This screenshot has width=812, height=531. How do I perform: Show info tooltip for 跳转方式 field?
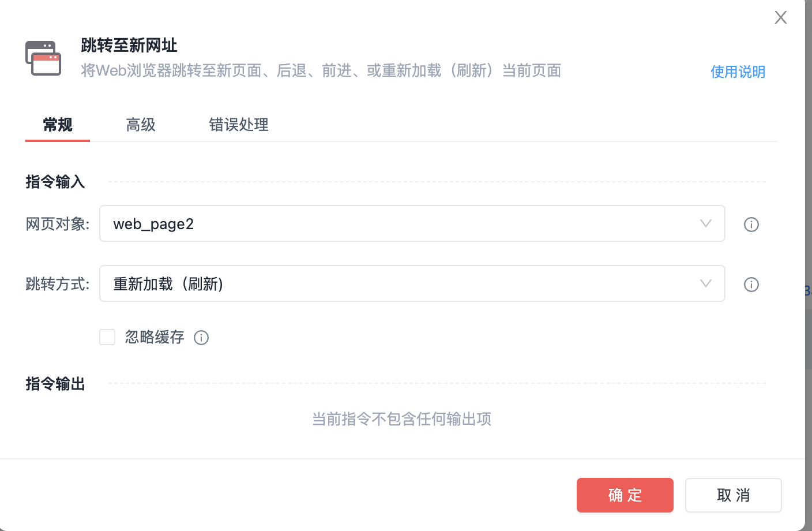coord(751,285)
